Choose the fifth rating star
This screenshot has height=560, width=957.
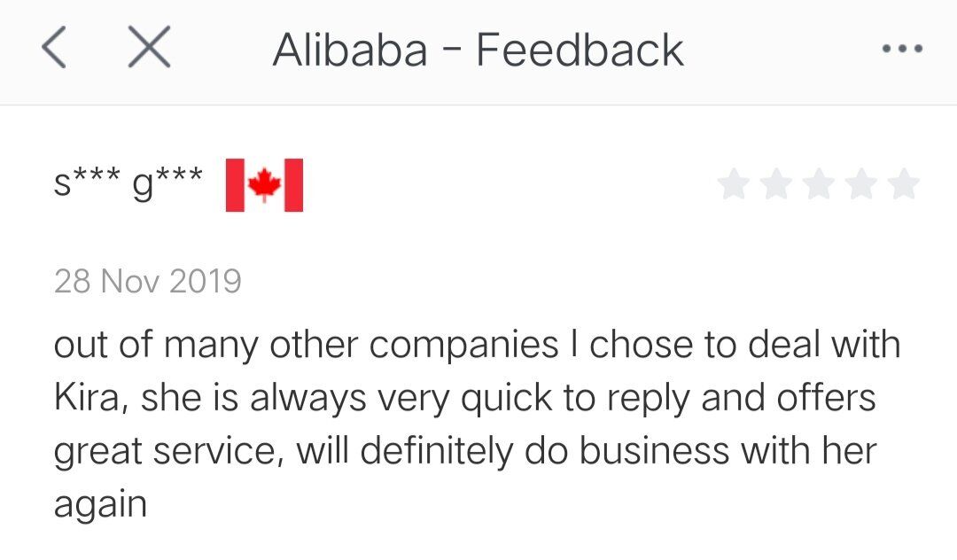904,185
